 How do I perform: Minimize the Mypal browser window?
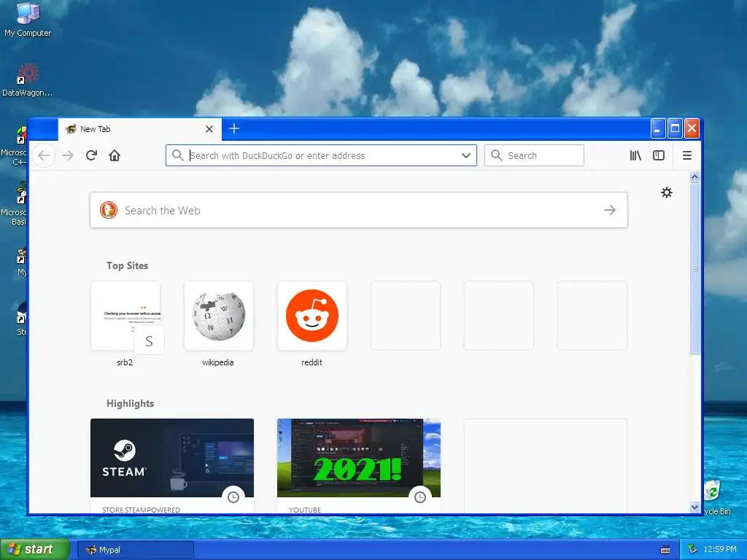point(658,128)
